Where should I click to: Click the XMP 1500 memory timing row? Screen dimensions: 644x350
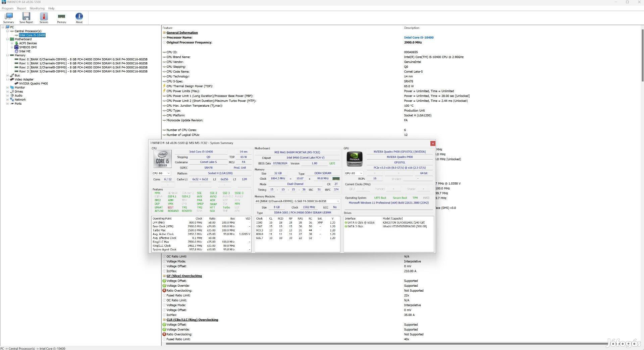[297, 223]
